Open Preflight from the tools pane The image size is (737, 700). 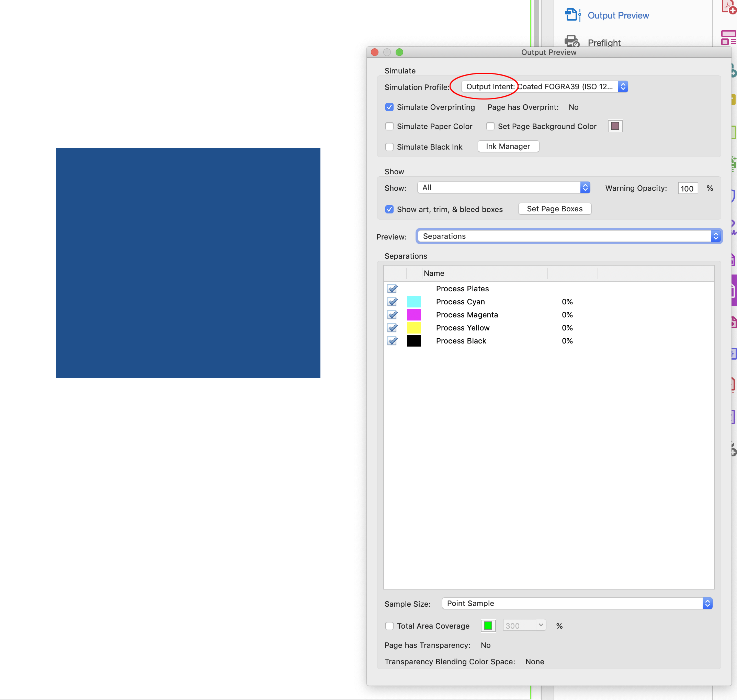[x=604, y=42]
